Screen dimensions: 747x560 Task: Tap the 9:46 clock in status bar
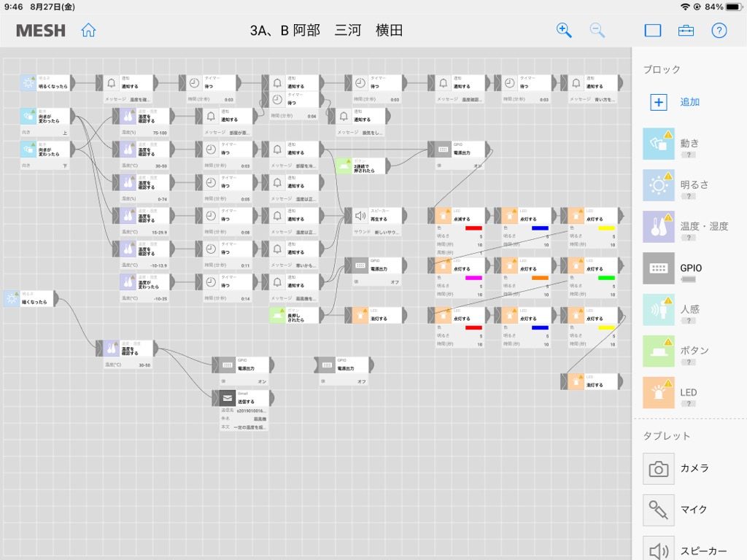(x=13, y=7)
